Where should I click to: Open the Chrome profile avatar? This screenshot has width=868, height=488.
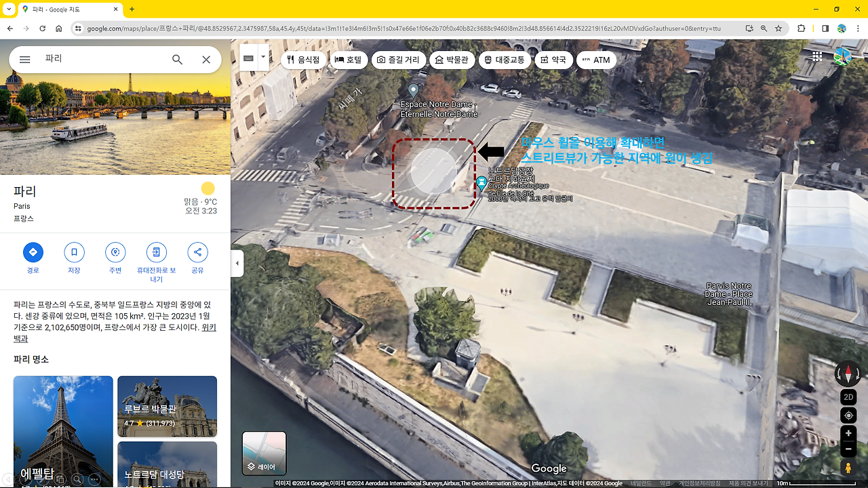(842, 28)
